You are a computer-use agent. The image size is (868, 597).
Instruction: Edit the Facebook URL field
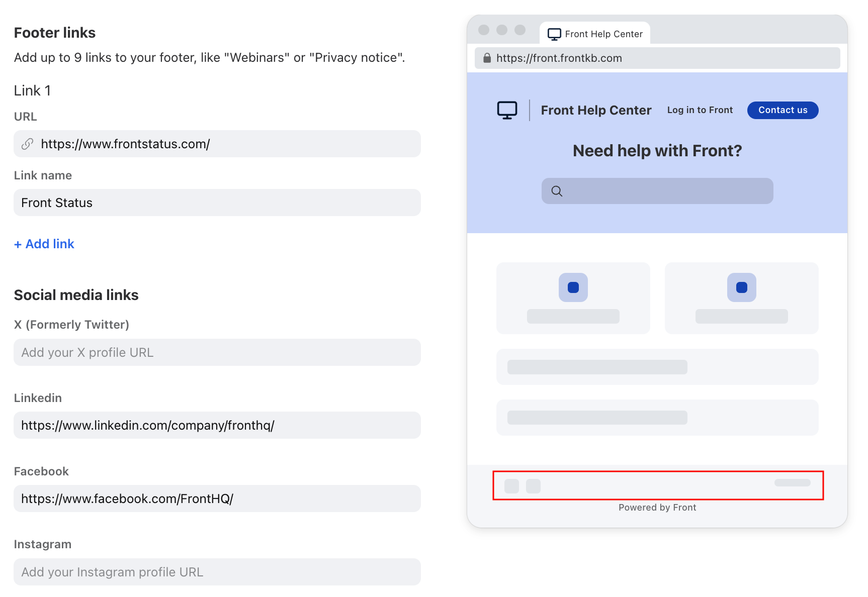[x=217, y=499]
